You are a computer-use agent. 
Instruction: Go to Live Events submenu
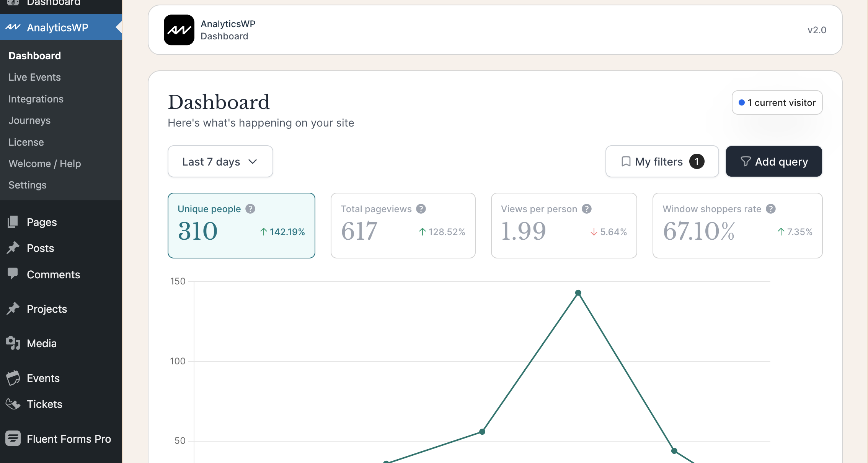point(34,77)
